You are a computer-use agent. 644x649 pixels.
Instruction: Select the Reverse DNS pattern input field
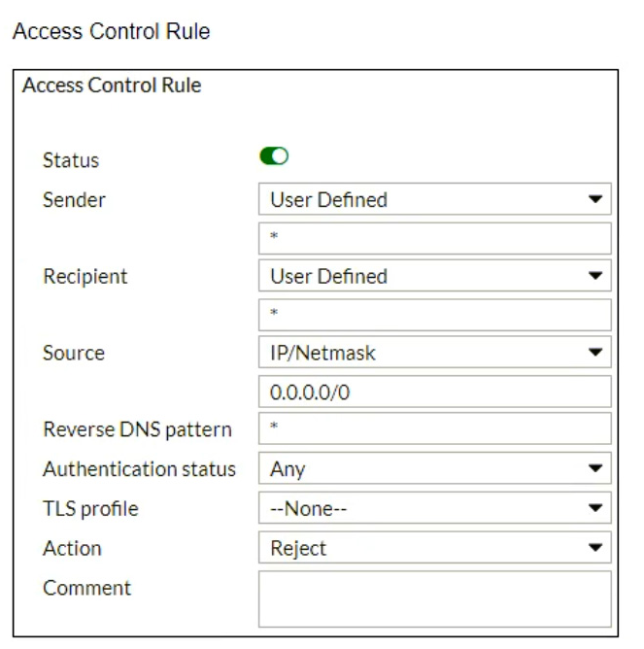(434, 428)
